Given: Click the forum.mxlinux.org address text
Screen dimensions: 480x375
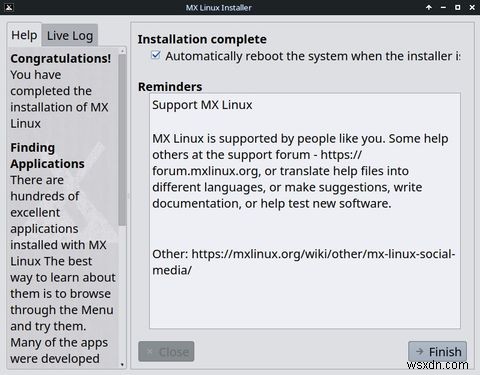Looking at the screenshot, I should pyautogui.click(x=205, y=171).
